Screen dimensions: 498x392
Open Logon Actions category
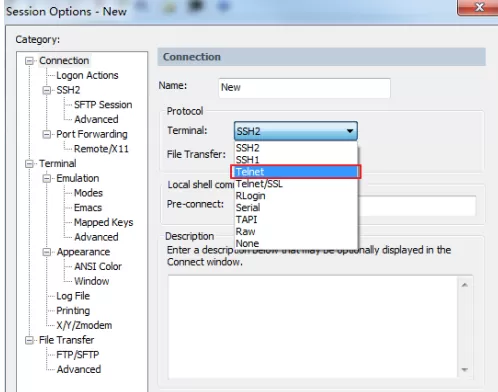tap(87, 76)
